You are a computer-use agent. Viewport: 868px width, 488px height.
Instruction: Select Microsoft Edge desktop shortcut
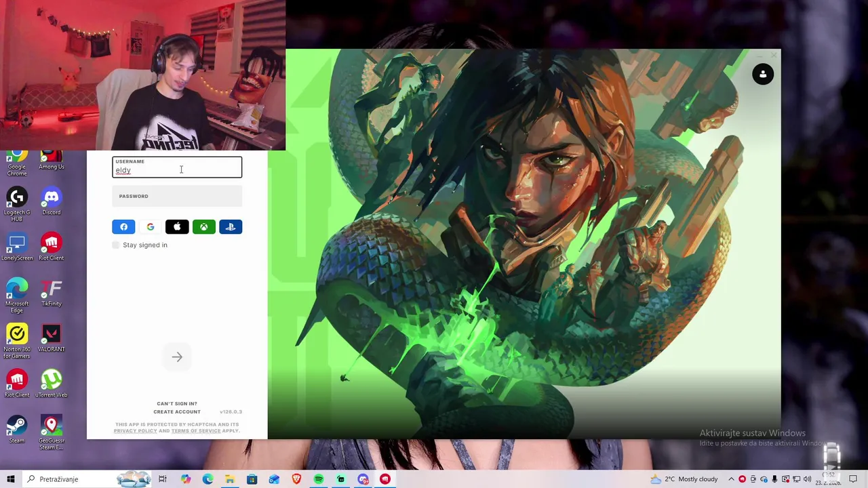17,296
